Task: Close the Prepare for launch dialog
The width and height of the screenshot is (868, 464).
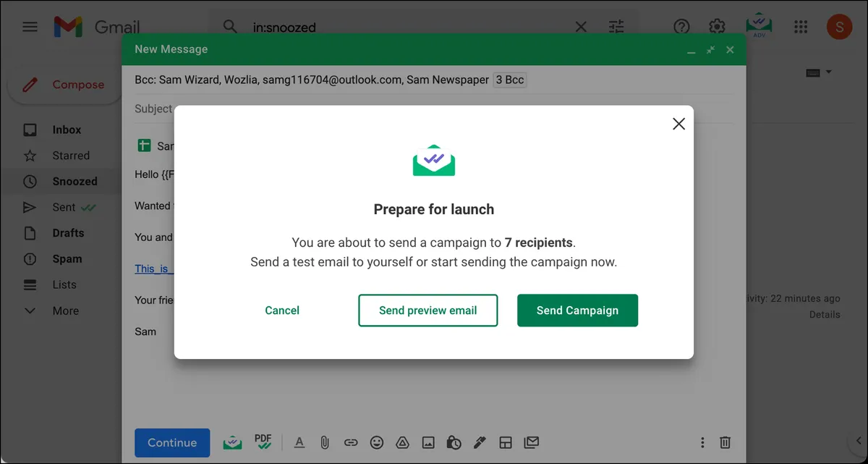Action: [678, 124]
